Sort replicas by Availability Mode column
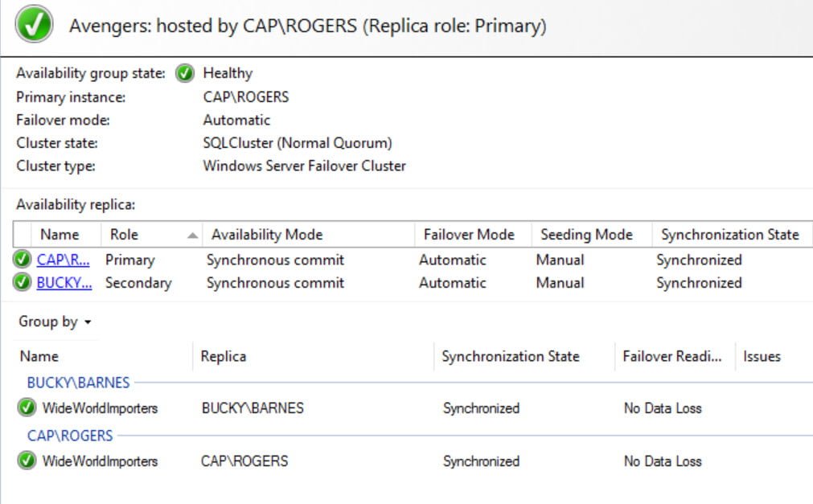813x504 pixels. pyautogui.click(x=309, y=235)
